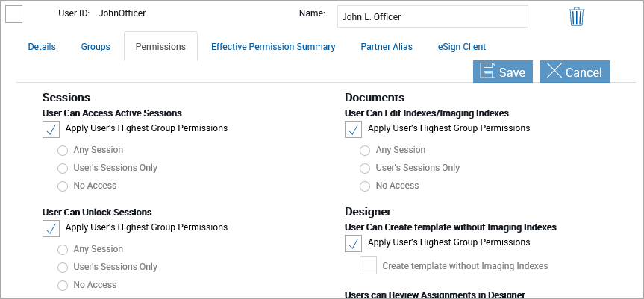This screenshot has width=644, height=299.
Task: Uncheck group permissions for Edit Indexes/Imaging Indexes
Action: tap(354, 129)
